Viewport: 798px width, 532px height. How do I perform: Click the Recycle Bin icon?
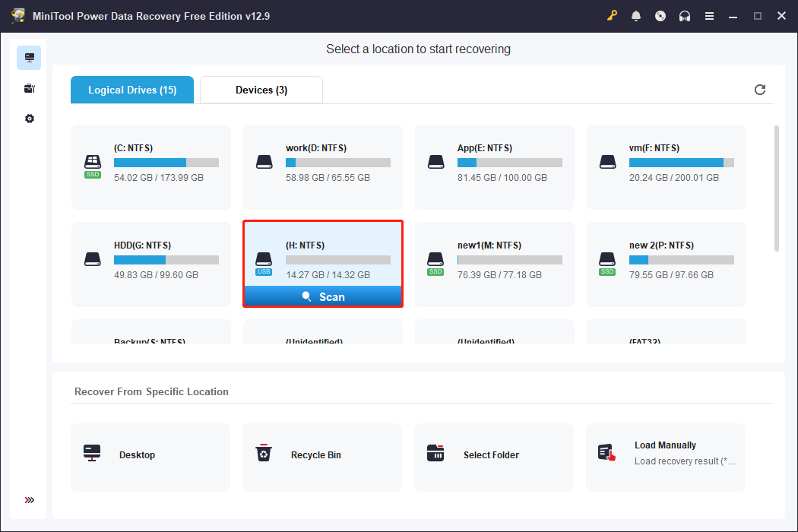pos(264,453)
